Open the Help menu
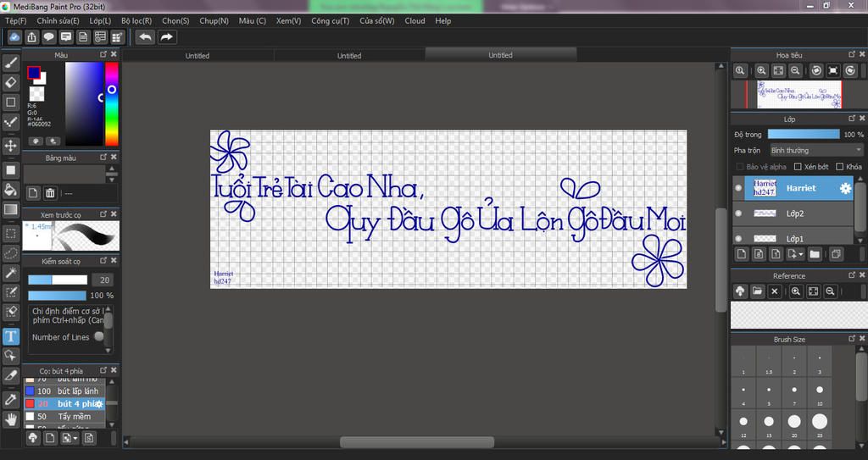The height and width of the screenshot is (460, 868). [x=442, y=20]
